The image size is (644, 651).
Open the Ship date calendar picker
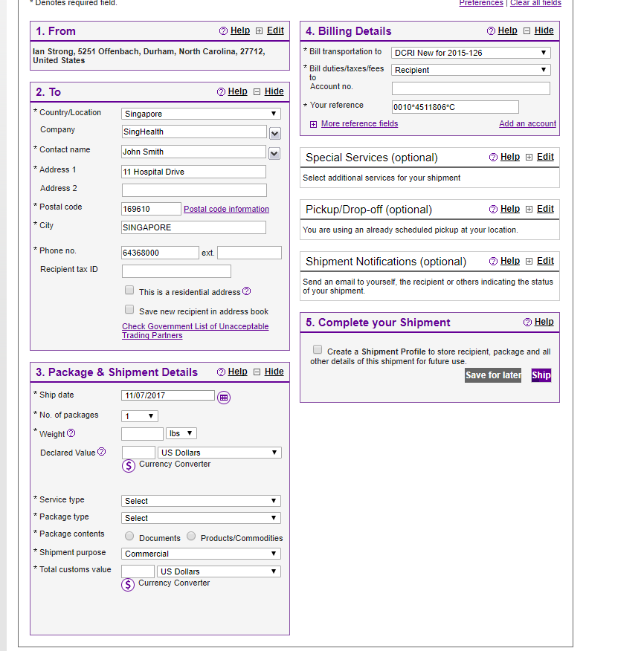pos(224,398)
